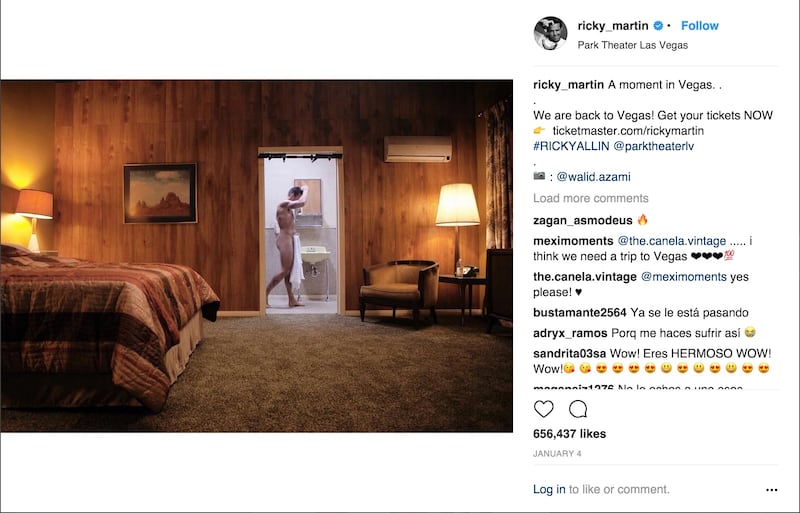Open meximoments commenter profile
Image resolution: width=800 pixels, height=513 pixels.
click(x=573, y=241)
